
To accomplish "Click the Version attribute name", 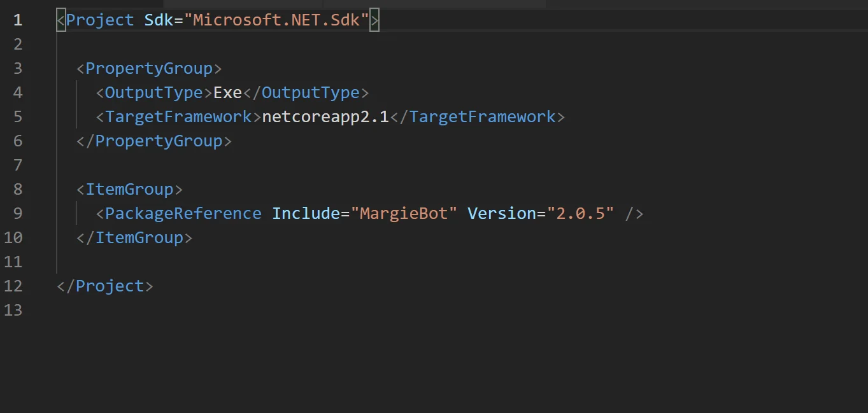I will [x=502, y=214].
